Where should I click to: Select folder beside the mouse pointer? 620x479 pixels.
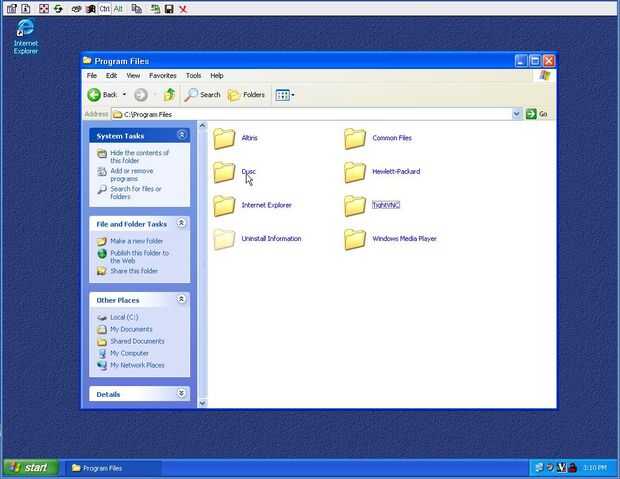pos(224,172)
